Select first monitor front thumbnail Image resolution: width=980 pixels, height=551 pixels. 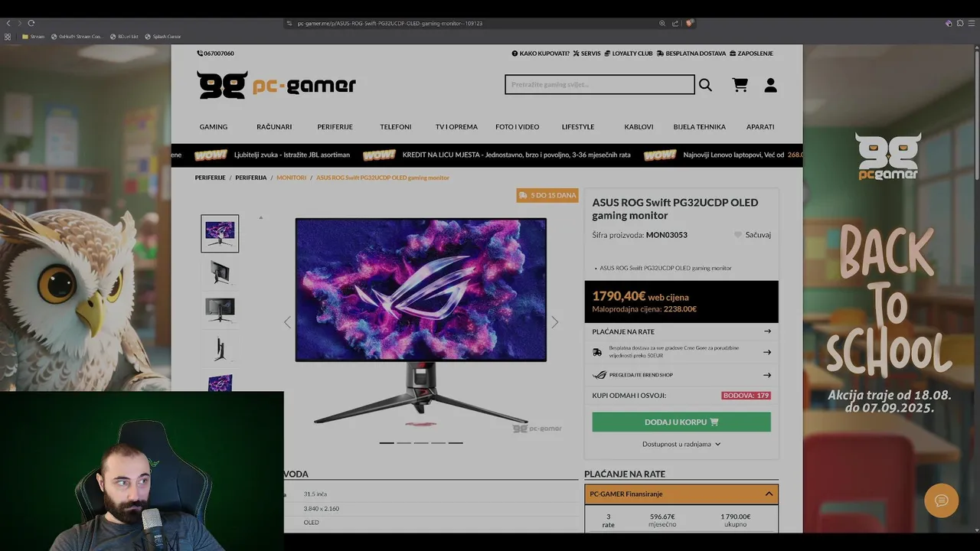coord(220,233)
